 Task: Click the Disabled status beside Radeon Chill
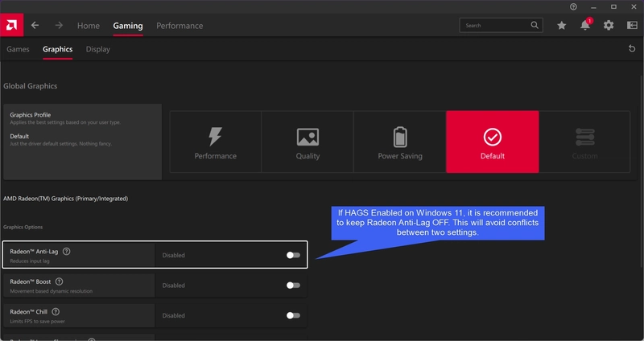pyautogui.click(x=173, y=315)
